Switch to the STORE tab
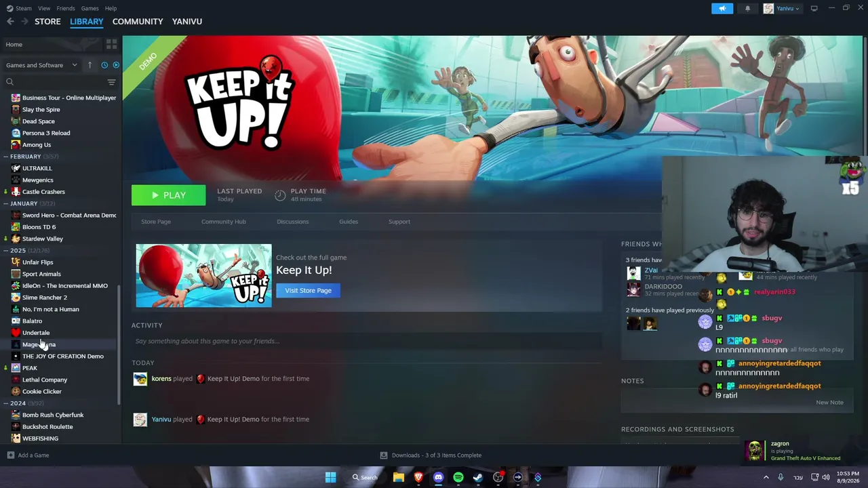The image size is (868, 488). [47, 22]
